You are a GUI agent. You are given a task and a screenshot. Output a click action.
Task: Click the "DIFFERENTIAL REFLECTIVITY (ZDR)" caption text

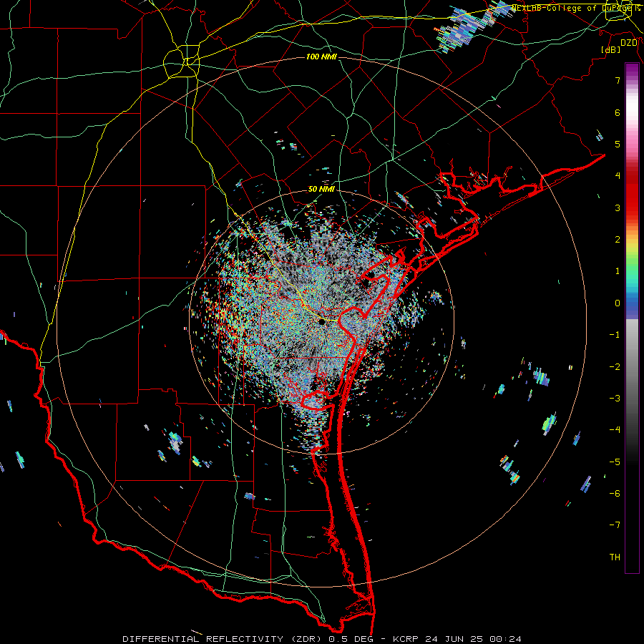click(x=224, y=639)
